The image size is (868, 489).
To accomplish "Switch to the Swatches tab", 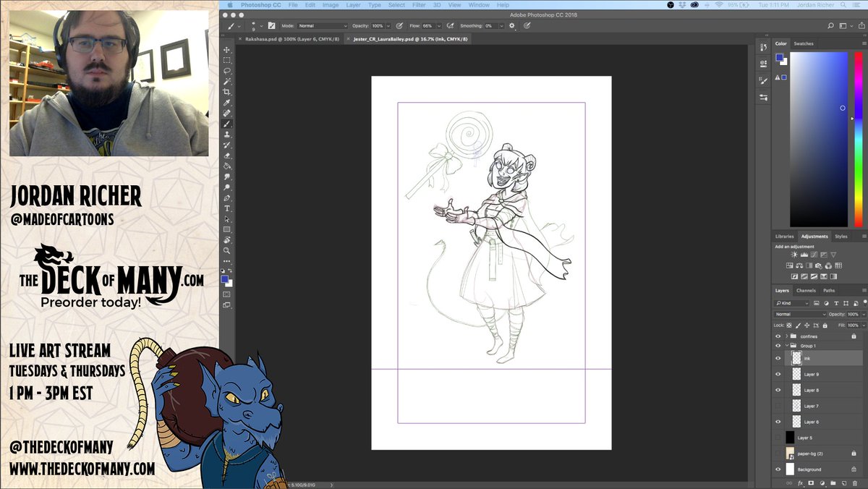I will point(804,43).
